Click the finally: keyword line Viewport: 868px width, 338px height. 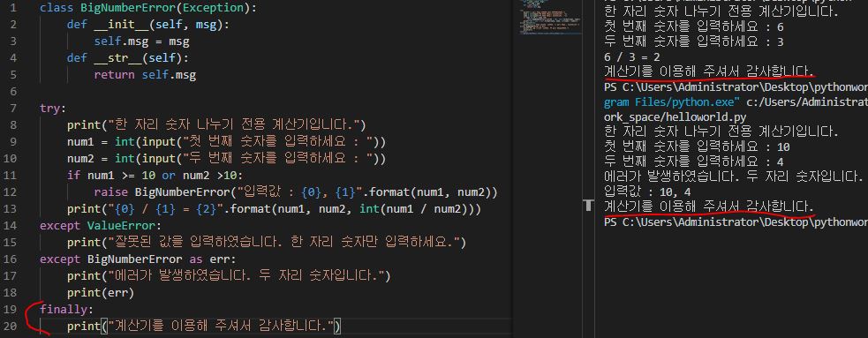(x=67, y=309)
